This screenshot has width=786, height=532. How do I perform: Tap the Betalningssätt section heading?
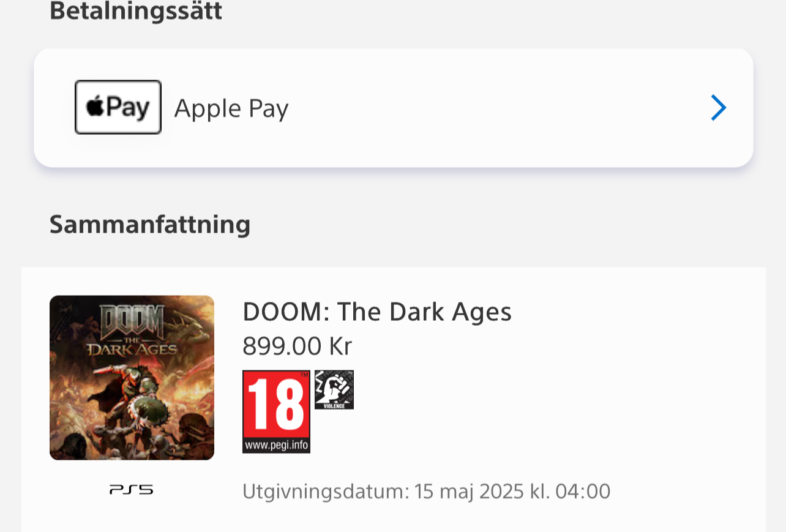point(136,11)
